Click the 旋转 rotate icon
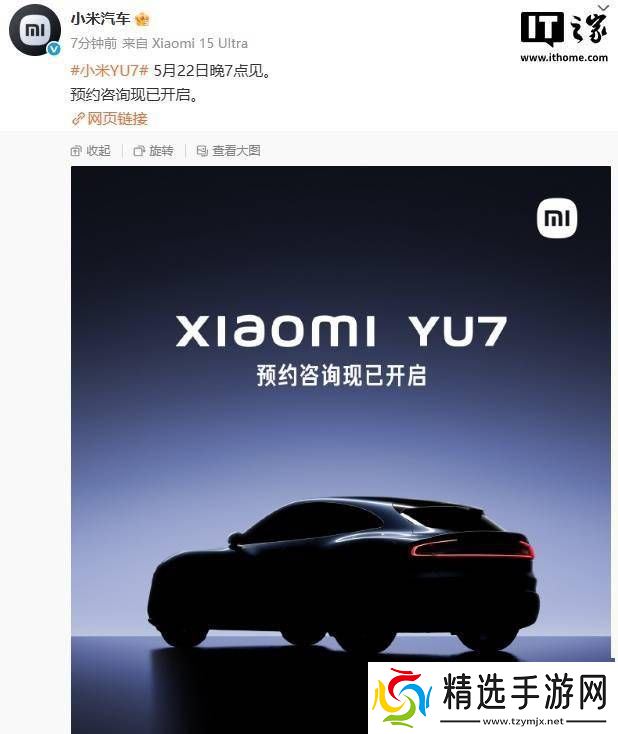The image size is (618, 734). click(x=139, y=151)
